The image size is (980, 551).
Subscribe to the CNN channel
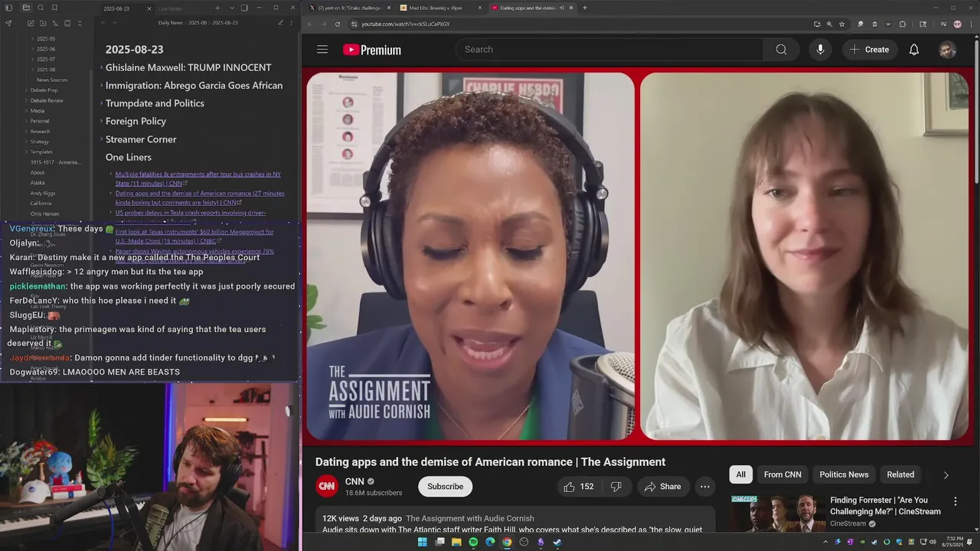(x=445, y=487)
